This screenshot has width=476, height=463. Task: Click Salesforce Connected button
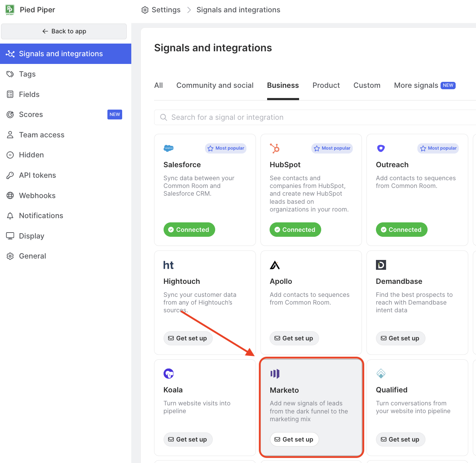(189, 229)
